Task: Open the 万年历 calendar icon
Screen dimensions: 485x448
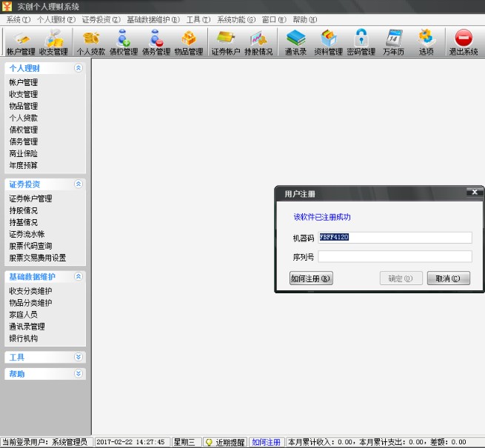Action: [x=394, y=42]
